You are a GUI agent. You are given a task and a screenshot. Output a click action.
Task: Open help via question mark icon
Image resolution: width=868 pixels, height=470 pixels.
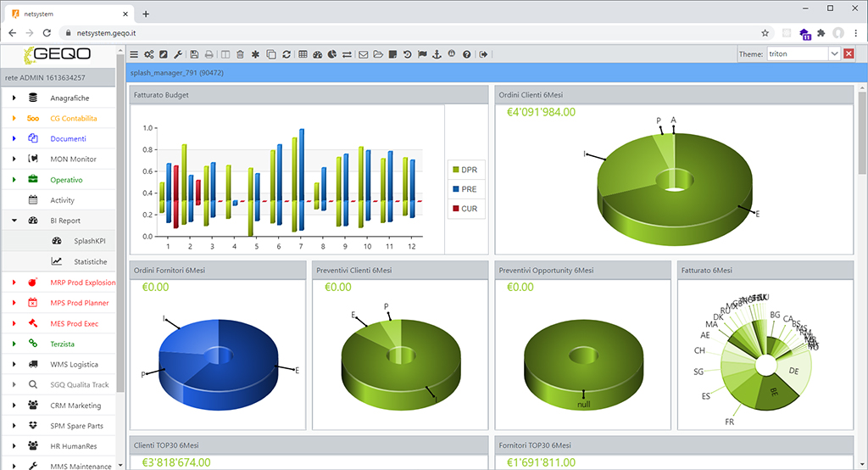466,54
